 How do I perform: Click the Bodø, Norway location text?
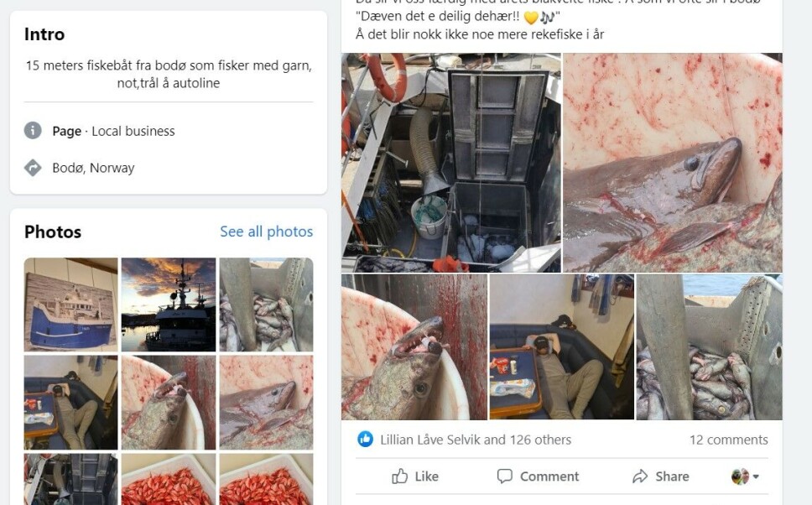point(93,168)
